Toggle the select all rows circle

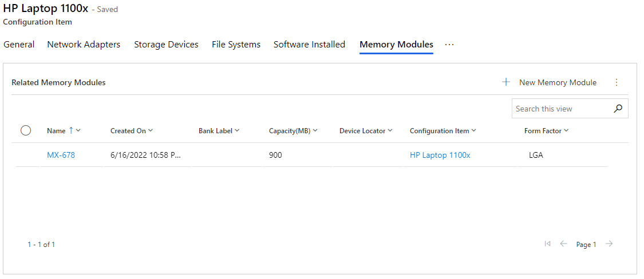pyautogui.click(x=26, y=130)
